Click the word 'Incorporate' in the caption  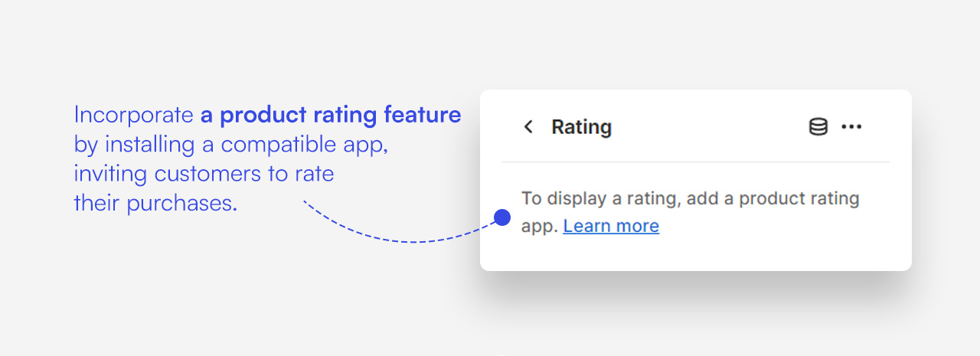133,115
